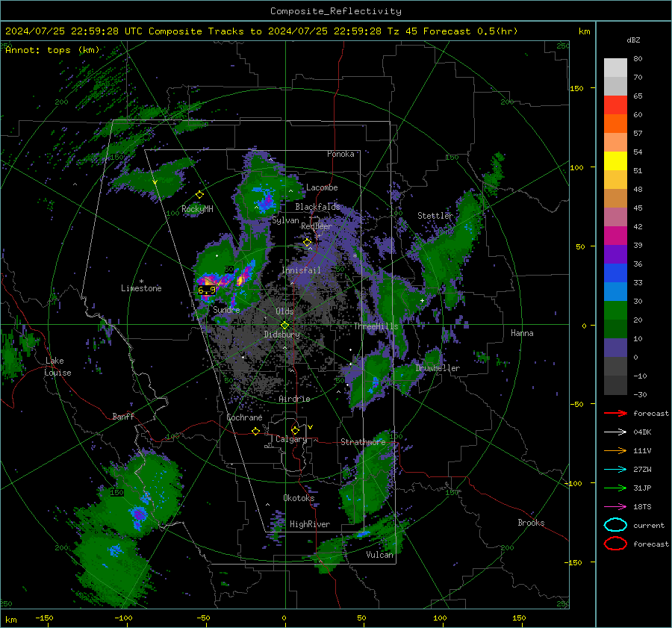Viewport: 672px width, 628px height.
Task: Click the Hanna city label
Action: [522, 333]
